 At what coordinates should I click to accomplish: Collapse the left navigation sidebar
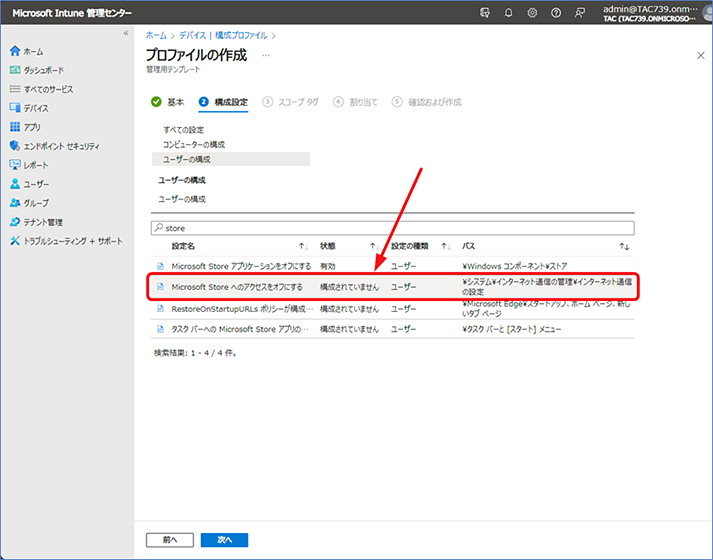click(126, 33)
